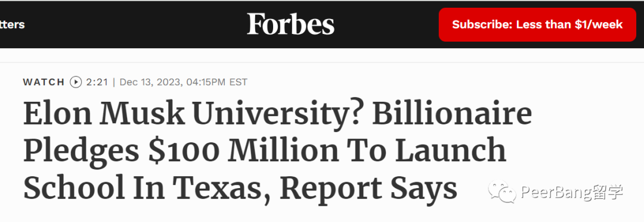Viewport: 644px width, 222px height.
Task: Click the 04:15PM time in the byline
Action: [206, 82]
